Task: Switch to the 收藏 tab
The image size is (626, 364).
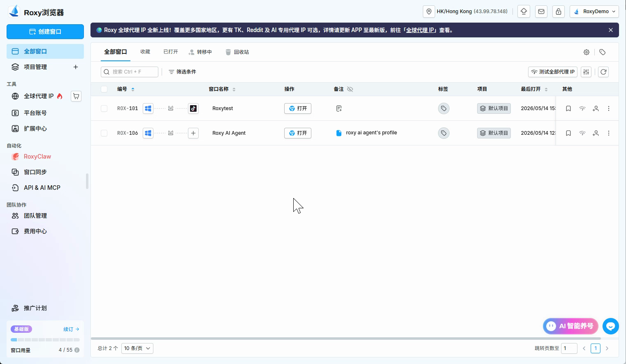Action: point(145,52)
